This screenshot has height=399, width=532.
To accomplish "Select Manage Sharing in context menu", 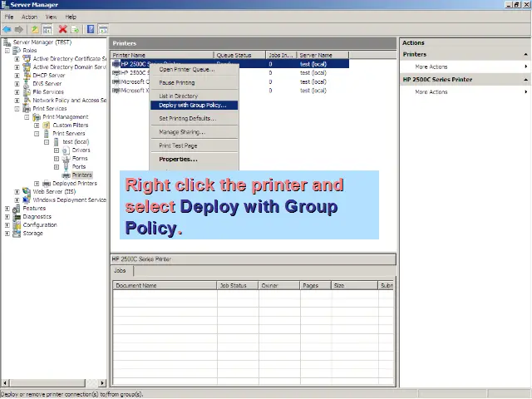I will click(194, 132).
